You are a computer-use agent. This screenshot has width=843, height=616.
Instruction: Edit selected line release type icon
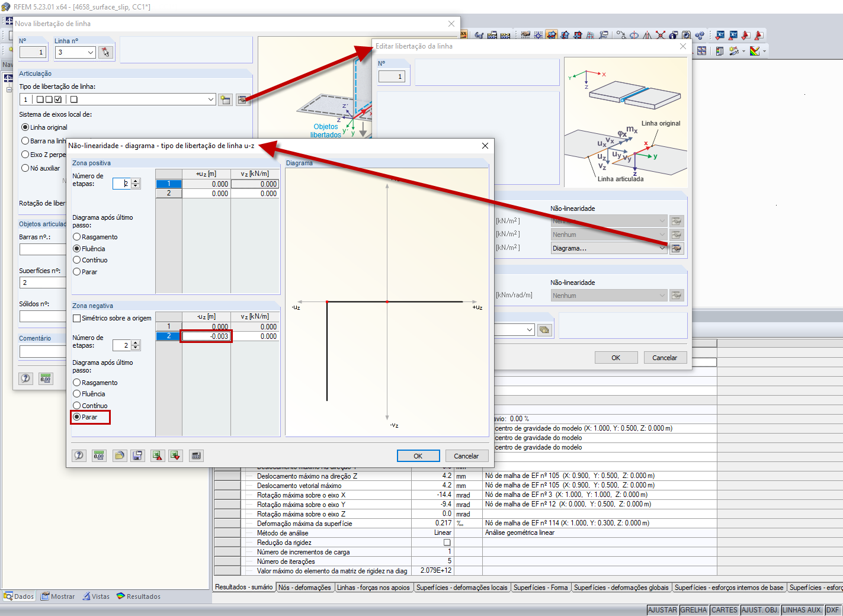[x=242, y=100]
